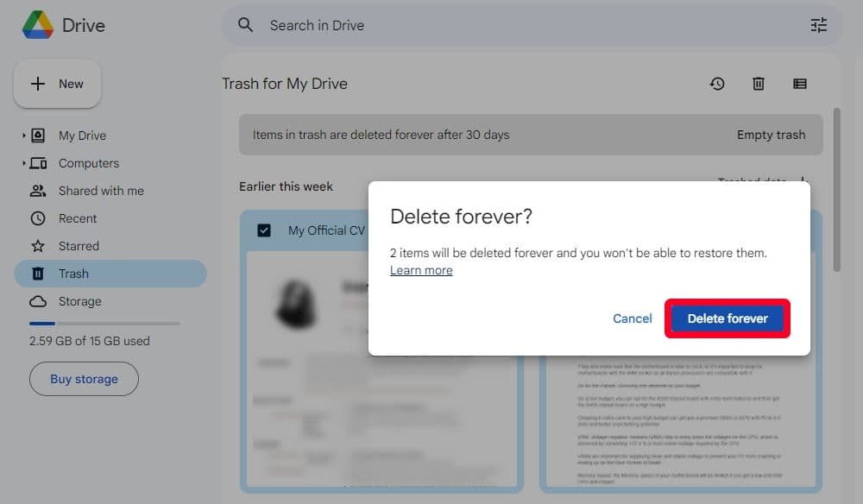Go to the Recent files section
This screenshot has height=504, width=863.
pyautogui.click(x=78, y=218)
